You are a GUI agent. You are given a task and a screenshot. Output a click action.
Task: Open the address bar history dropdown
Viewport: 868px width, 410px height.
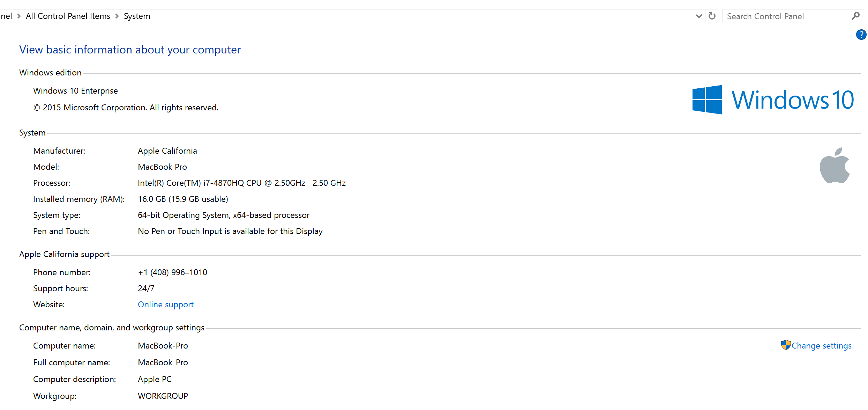[699, 16]
